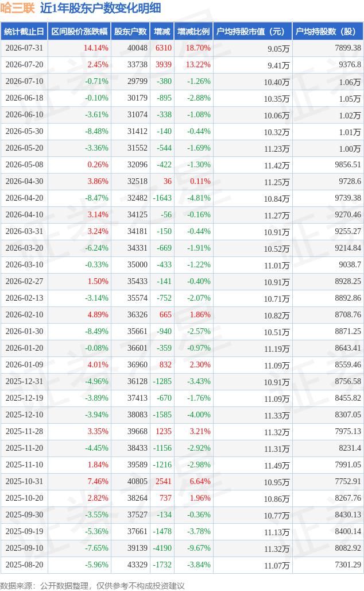Select the 区间股价涨跌幅 column header
Screen dimensions: 364x591
(79, 31)
